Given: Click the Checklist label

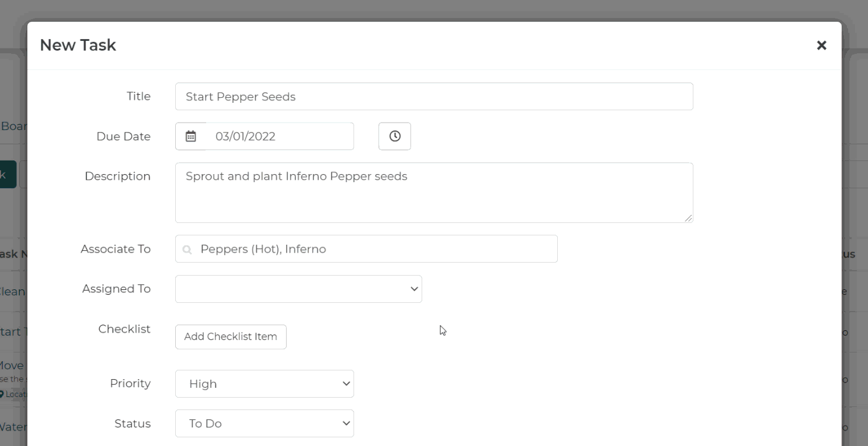Looking at the screenshot, I should (x=124, y=329).
